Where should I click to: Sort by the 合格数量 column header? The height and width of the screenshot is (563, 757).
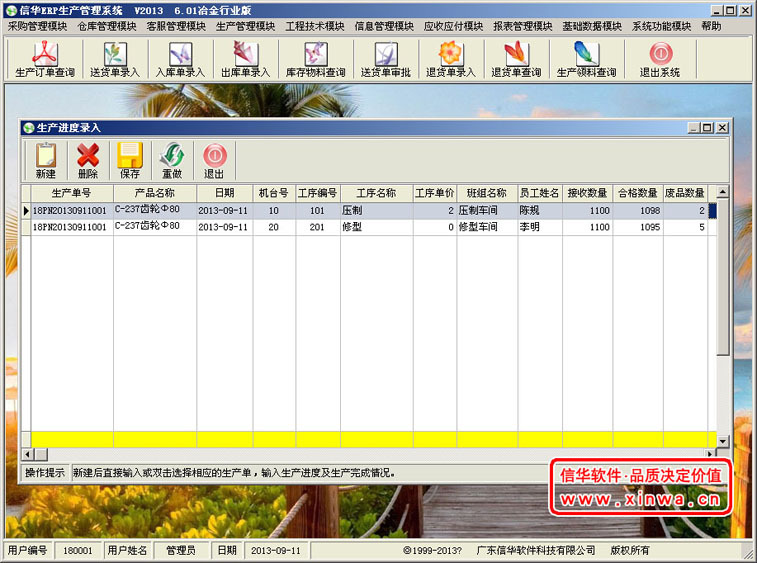tap(637, 193)
